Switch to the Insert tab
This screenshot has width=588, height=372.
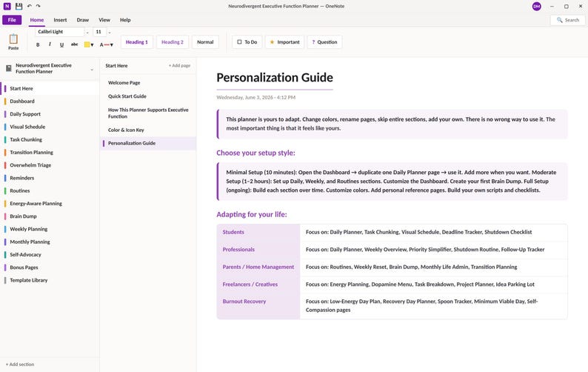coord(60,20)
